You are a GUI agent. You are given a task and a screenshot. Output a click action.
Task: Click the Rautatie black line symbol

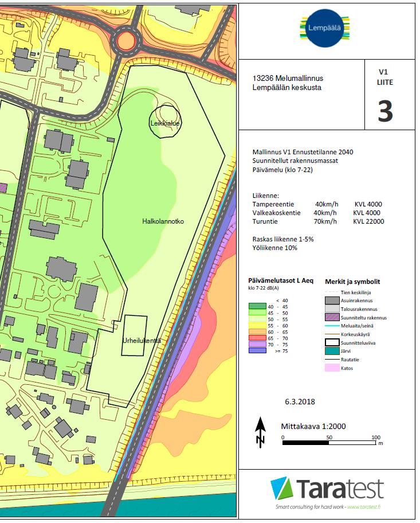tap(332, 360)
